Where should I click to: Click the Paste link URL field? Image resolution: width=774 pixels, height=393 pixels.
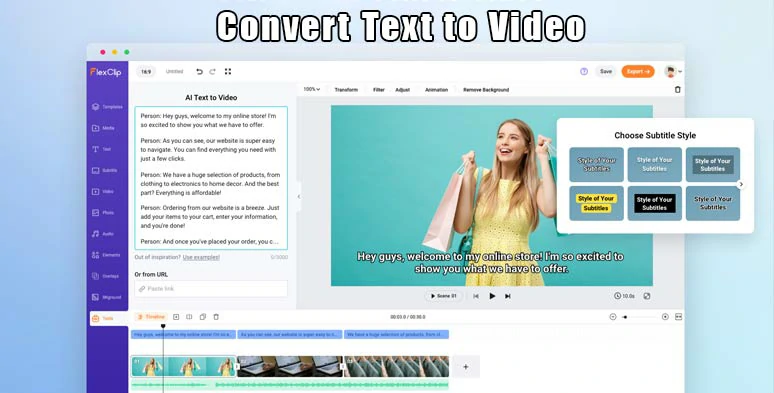(x=211, y=289)
